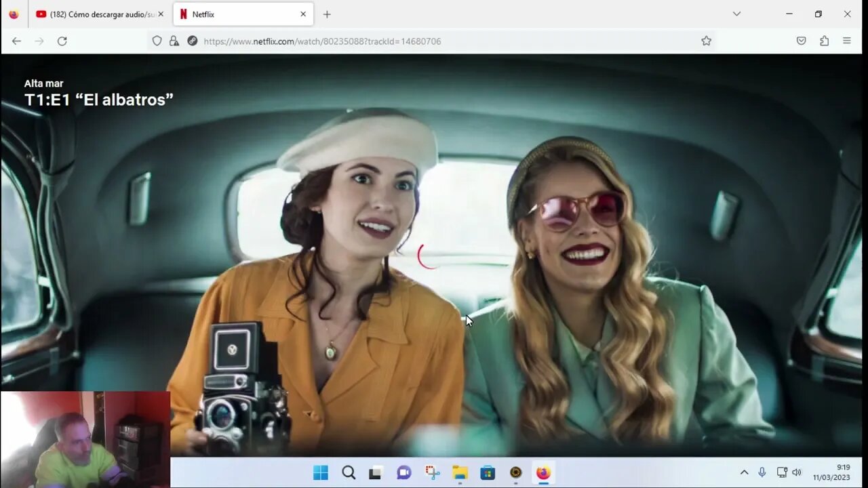Open the clock showing 9:19 11/03/2023
Viewport: 868px width, 488px height.
tap(831, 472)
